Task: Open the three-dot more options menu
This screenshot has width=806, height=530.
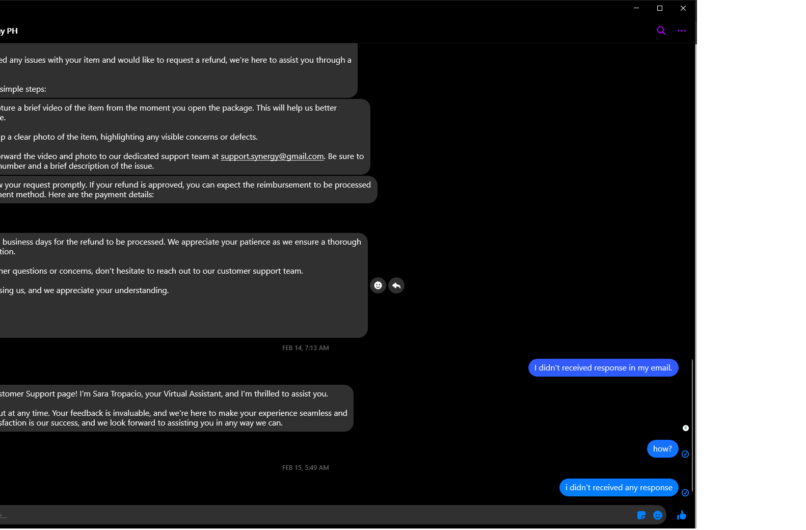Action: [x=682, y=31]
